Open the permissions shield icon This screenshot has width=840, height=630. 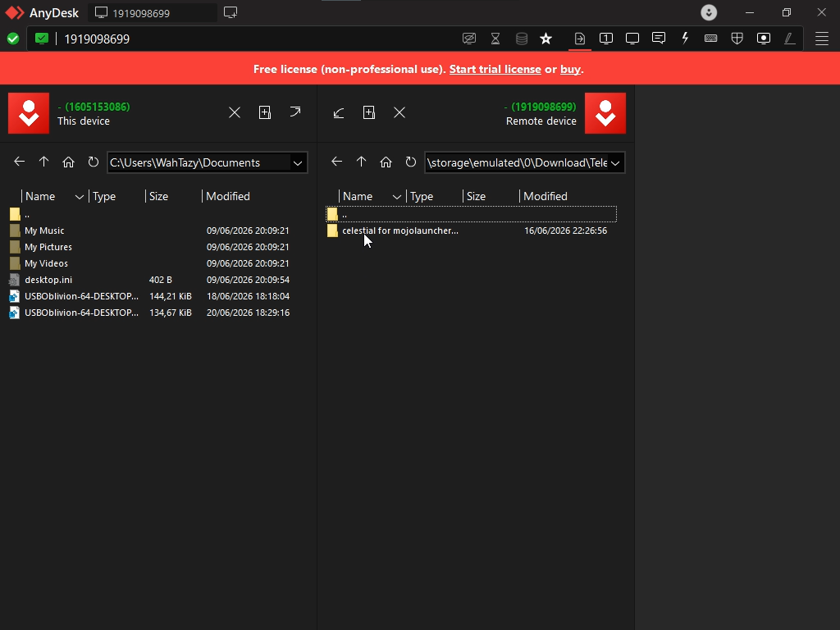(737, 38)
